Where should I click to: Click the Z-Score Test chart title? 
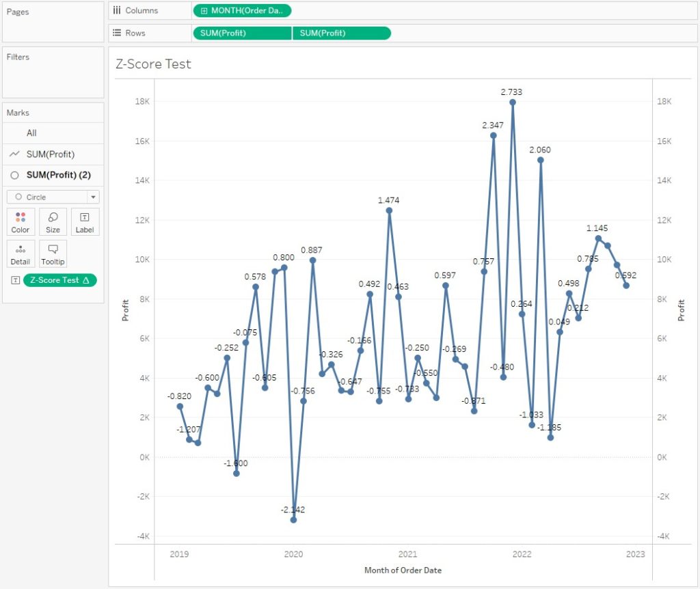153,64
